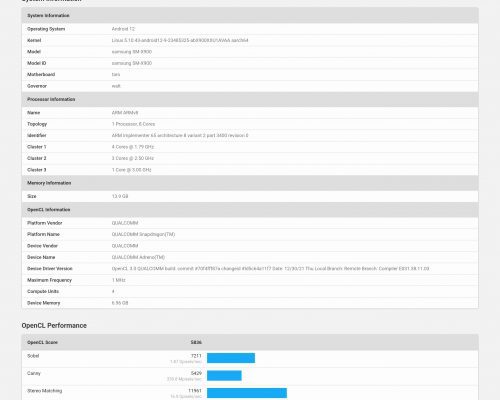This screenshot has height=400, width=500.
Task: Click the 'Motherboard' row label
Action: coord(41,74)
